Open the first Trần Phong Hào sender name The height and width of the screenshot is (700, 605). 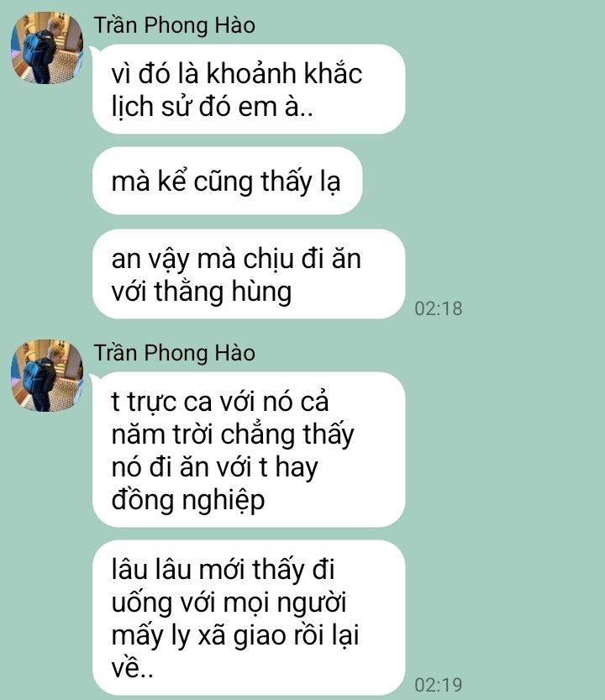click(x=174, y=25)
